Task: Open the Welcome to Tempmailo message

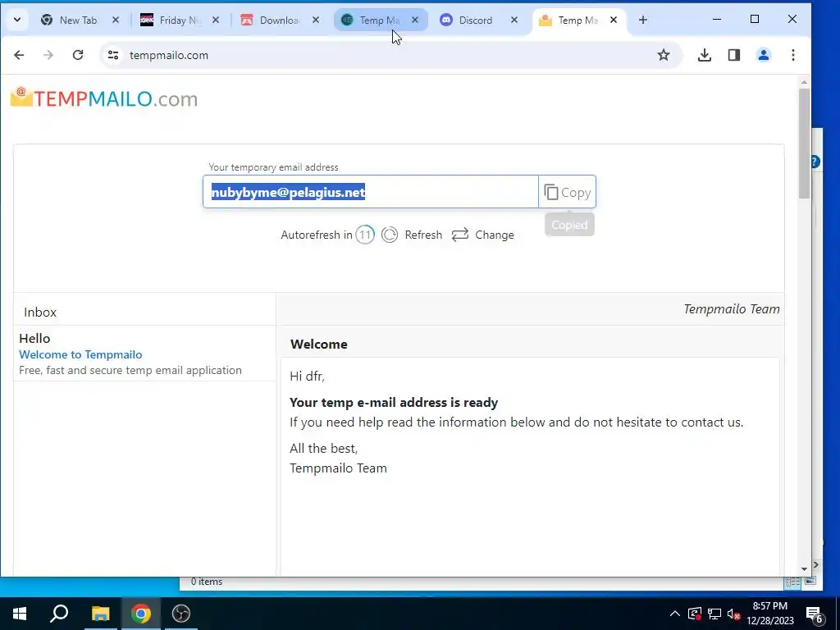Action: click(80, 354)
